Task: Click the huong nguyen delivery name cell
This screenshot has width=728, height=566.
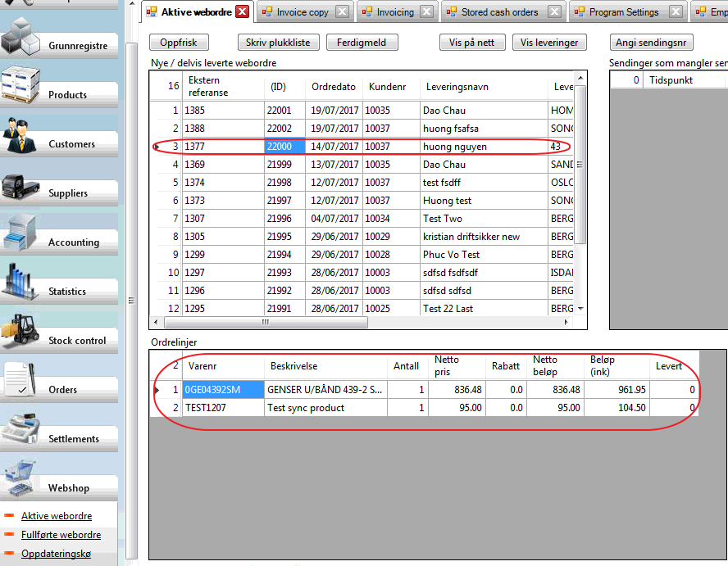Action: coord(485,147)
